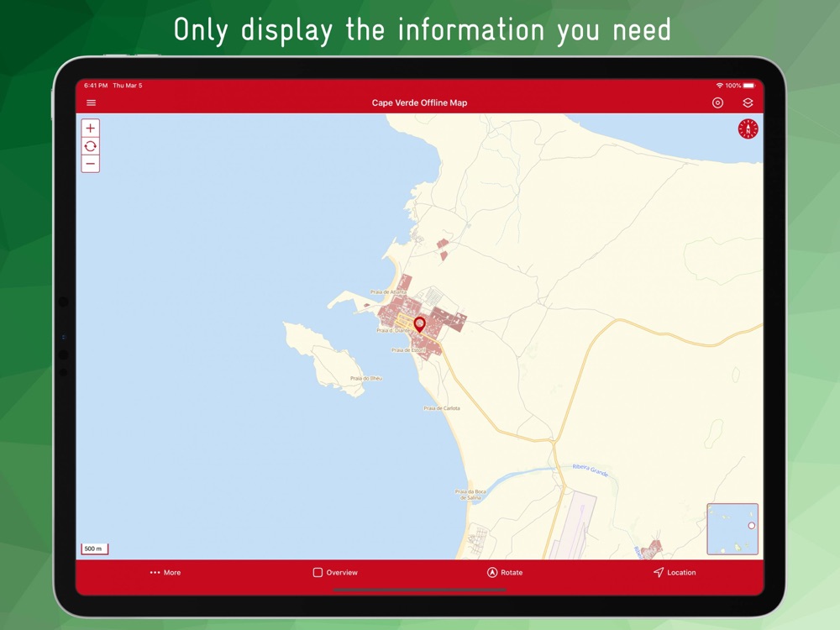Viewport: 840px width, 630px height.
Task: Click the overview minimap thumbnail
Action: point(732,528)
